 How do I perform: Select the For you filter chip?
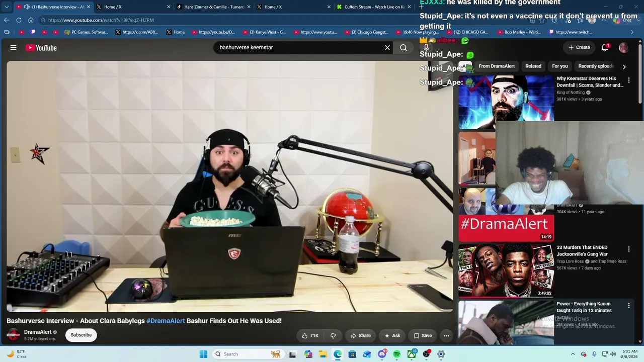pyautogui.click(x=560, y=66)
